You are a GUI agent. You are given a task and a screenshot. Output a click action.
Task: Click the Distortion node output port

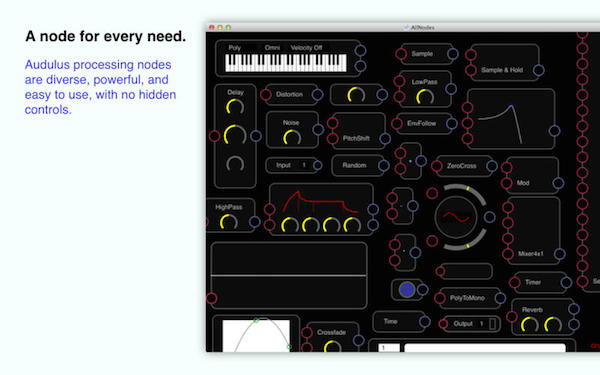coord(317,95)
